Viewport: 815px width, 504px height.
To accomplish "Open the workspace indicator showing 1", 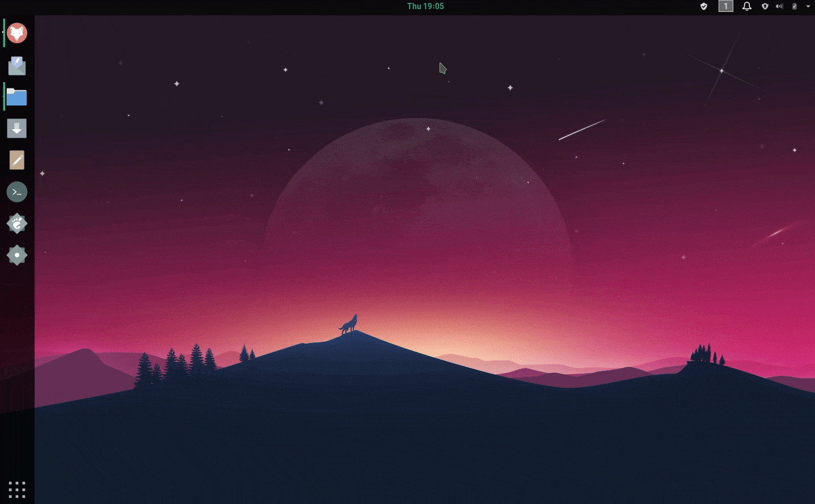I will coord(725,6).
